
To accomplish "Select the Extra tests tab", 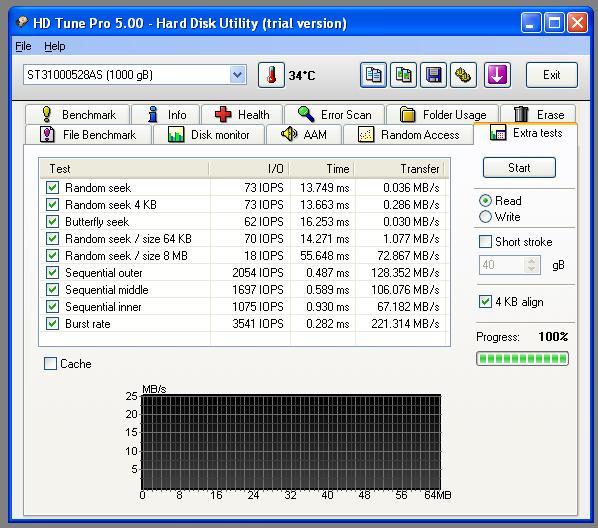I will point(526,133).
